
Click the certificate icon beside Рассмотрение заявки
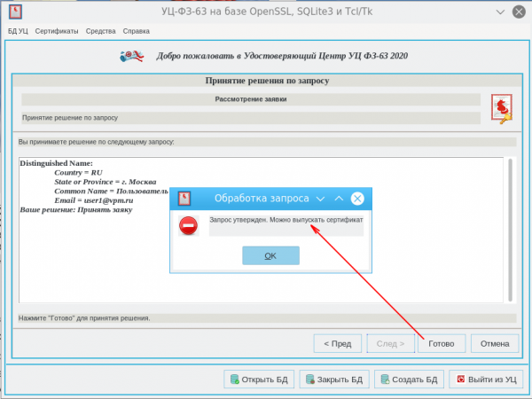(x=502, y=108)
